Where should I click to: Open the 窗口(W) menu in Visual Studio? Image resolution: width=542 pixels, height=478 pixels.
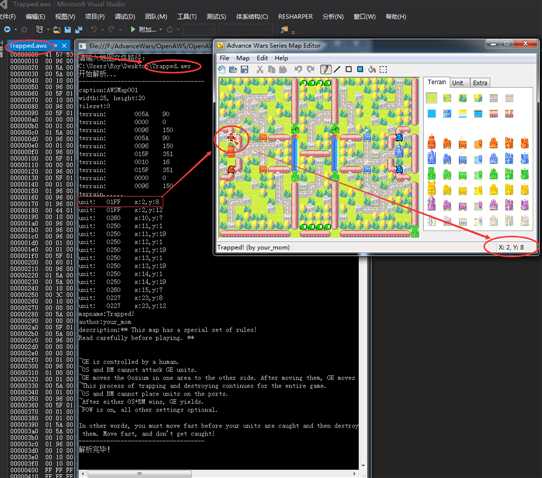tap(364, 17)
